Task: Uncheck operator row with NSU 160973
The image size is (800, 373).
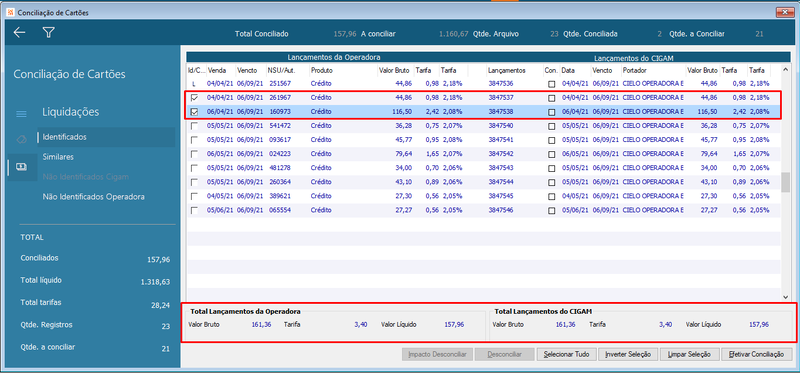Action: click(194, 112)
